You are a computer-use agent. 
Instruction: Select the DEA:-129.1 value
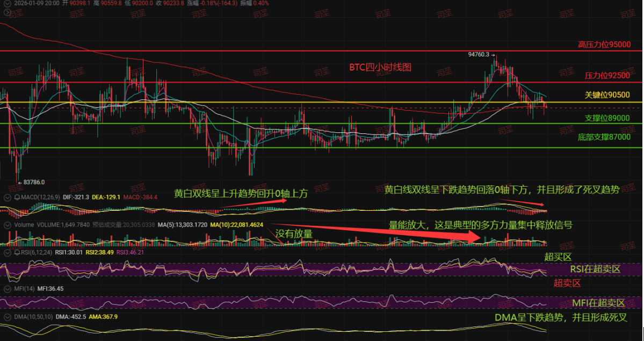tap(106, 197)
